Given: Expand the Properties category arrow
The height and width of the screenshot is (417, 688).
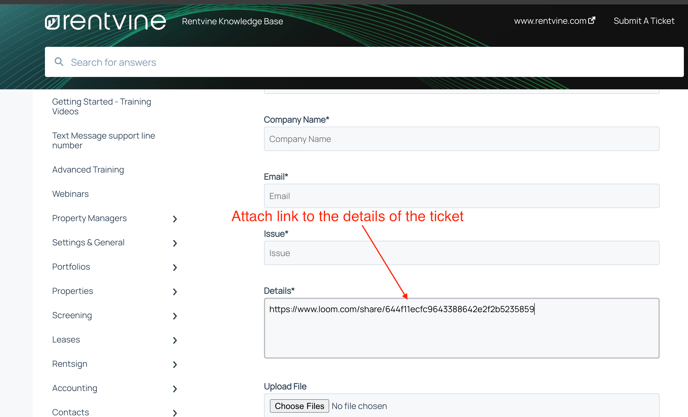Looking at the screenshot, I should click(x=175, y=291).
